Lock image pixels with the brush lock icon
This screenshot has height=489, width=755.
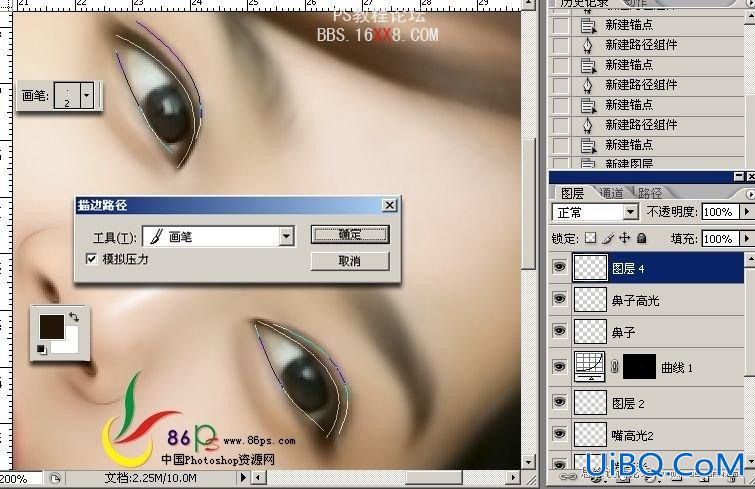[608, 238]
